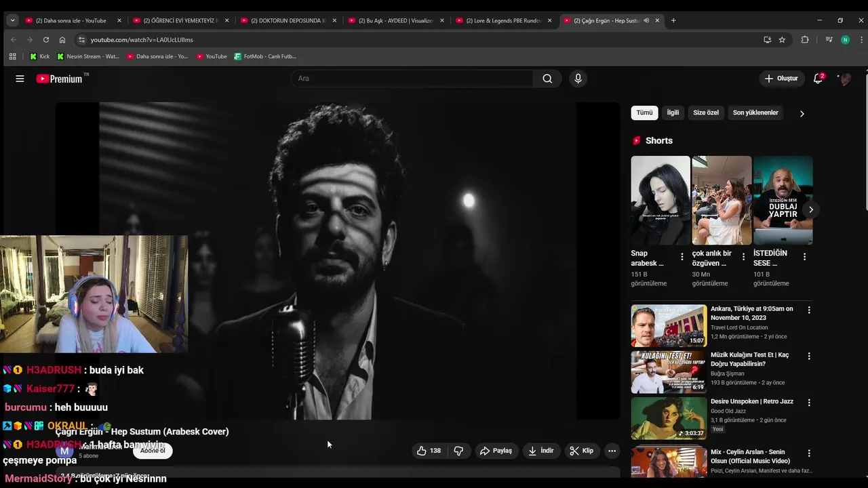Open the media control icon in the toolbar
Image resolution: width=868 pixels, height=488 pixels.
[x=829, y=40]
